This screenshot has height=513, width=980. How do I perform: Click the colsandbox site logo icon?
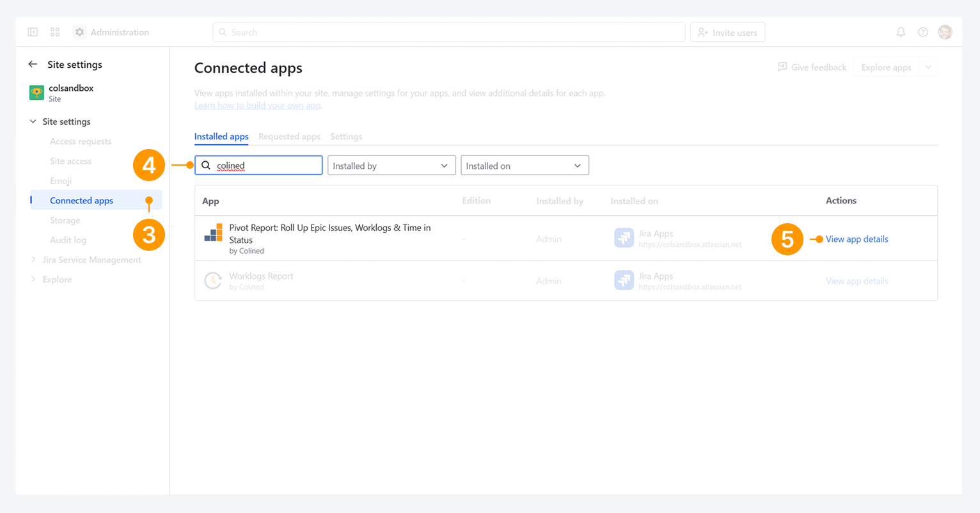[x=36, y=93]
